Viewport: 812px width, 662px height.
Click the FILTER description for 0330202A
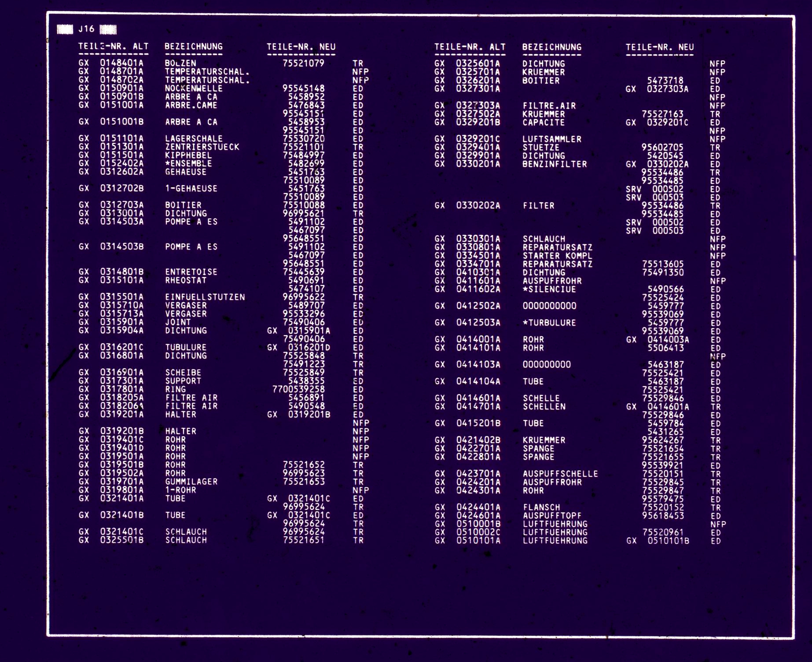[538, 205]
